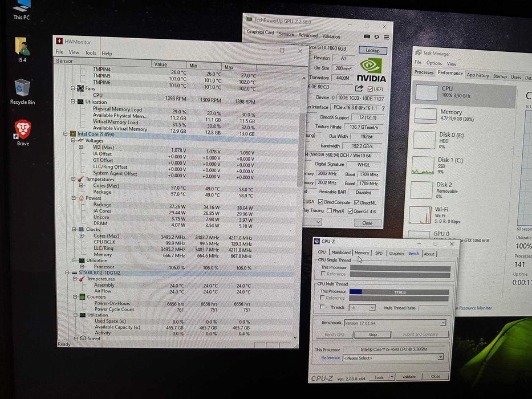Toggle the Threads checkbox in CPU-Z
Screen dimensions: 532x399
coord(322,307)
